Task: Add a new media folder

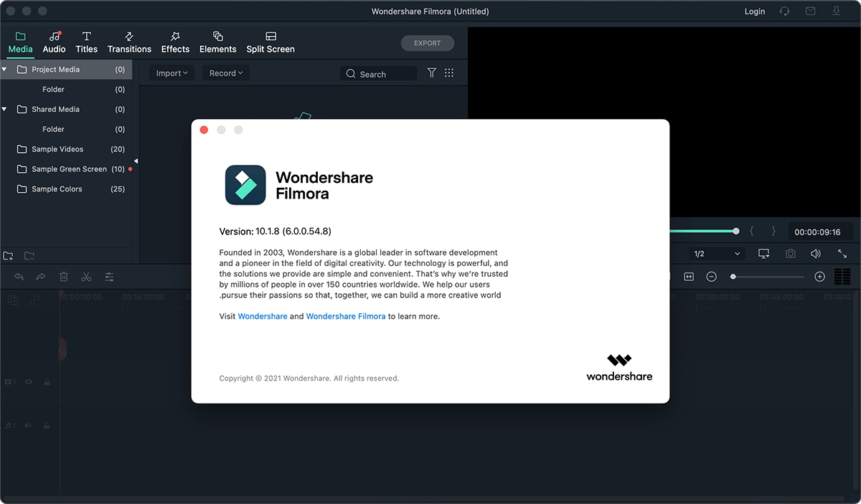Action: [x=9, y=256]
